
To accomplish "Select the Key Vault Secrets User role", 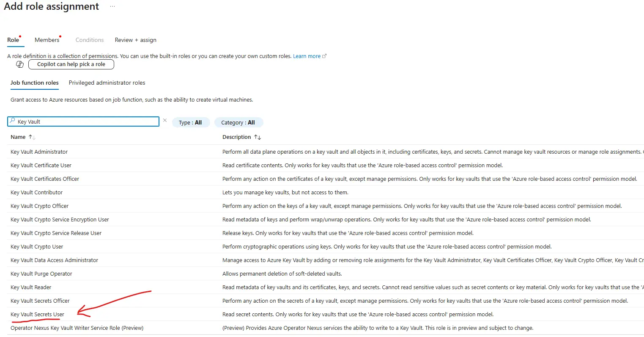I will click(37, 314).
